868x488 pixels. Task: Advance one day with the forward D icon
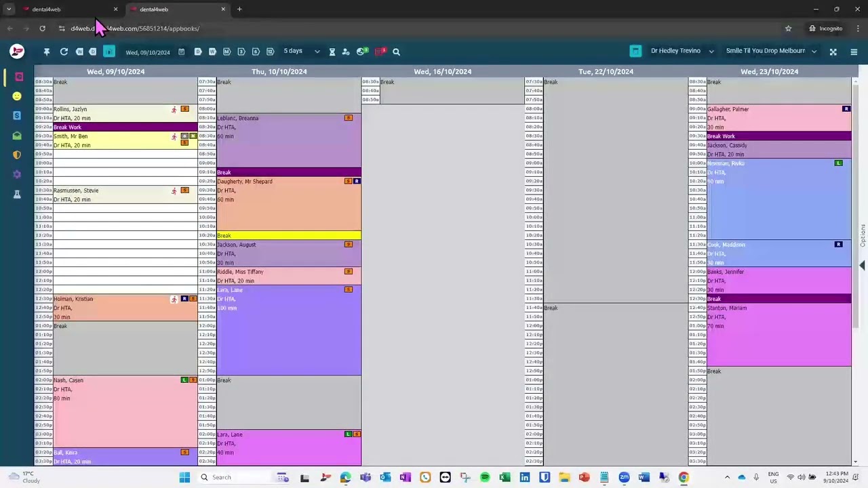pyautogui.click(x=198, y=52)
